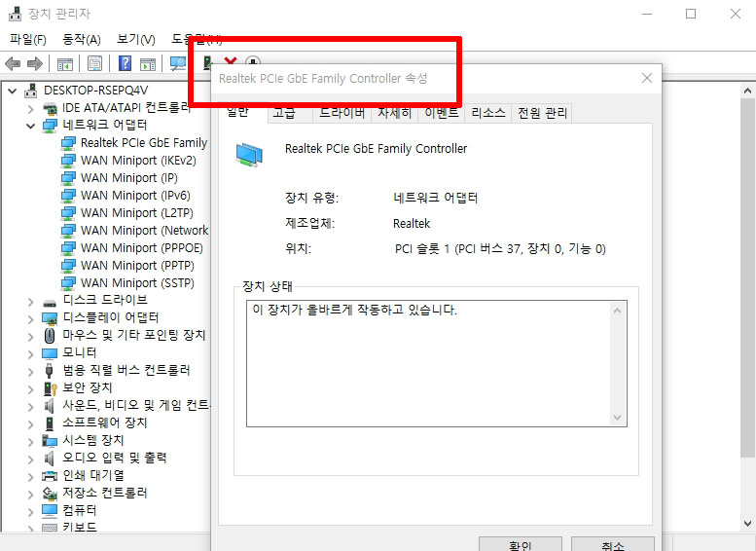Viewport: 756px width, 551px height.
Task: Open the 보기(V) menu
Action: (136, 39)
